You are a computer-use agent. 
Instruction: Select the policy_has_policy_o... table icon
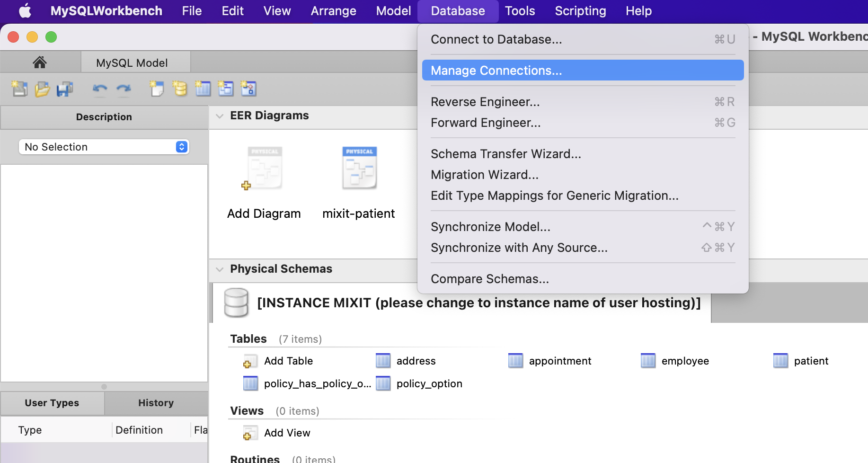point(250,383)
